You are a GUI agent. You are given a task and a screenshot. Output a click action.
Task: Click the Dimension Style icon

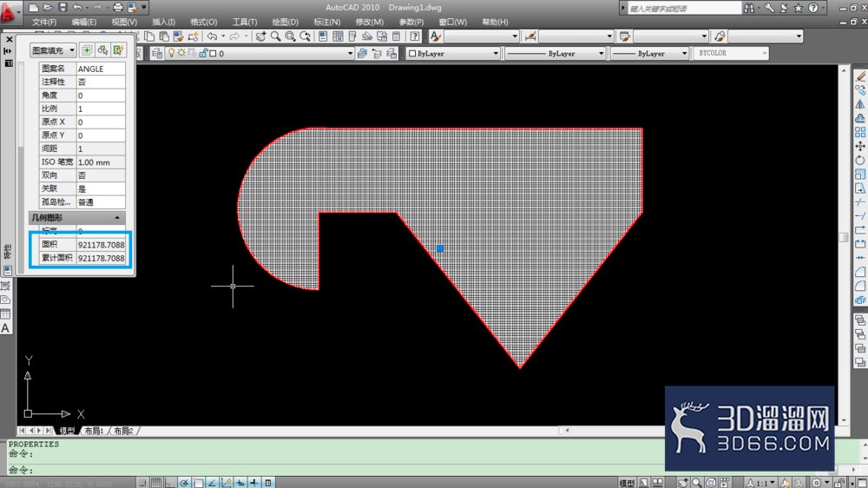point(530,36)
